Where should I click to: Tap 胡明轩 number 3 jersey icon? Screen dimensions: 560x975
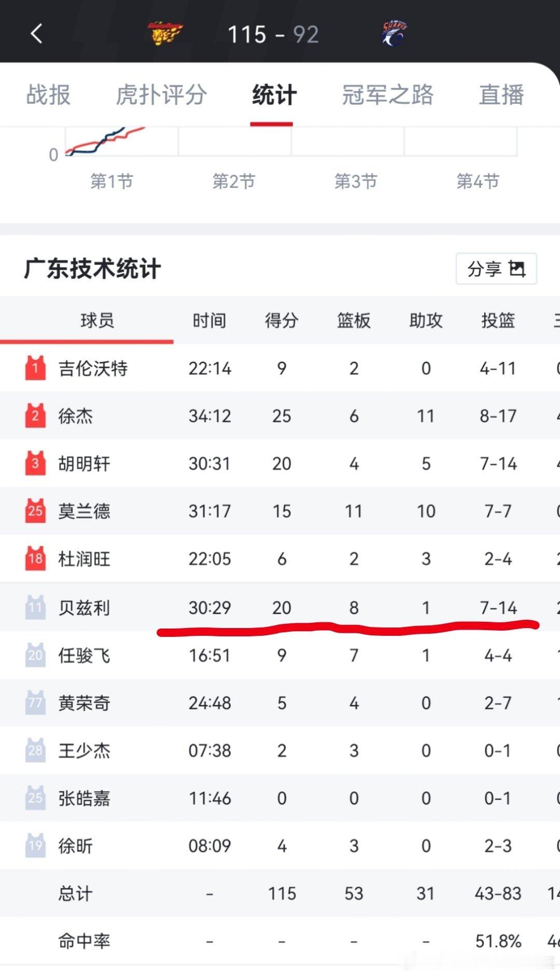[35, 463]
